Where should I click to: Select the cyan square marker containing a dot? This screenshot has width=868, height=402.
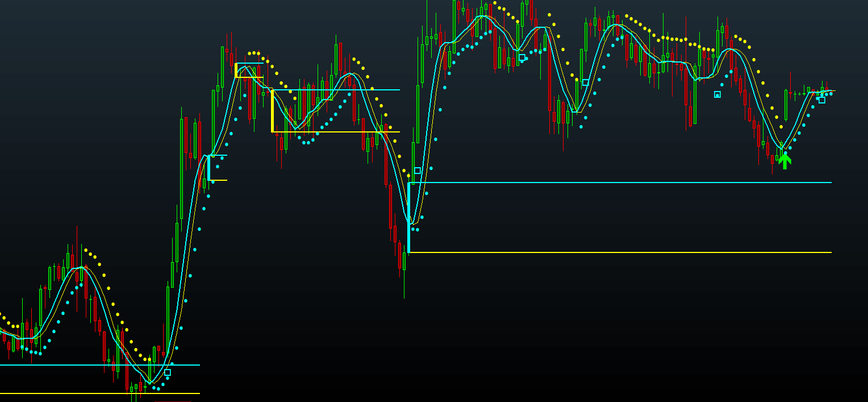click(x=717, y=94)
